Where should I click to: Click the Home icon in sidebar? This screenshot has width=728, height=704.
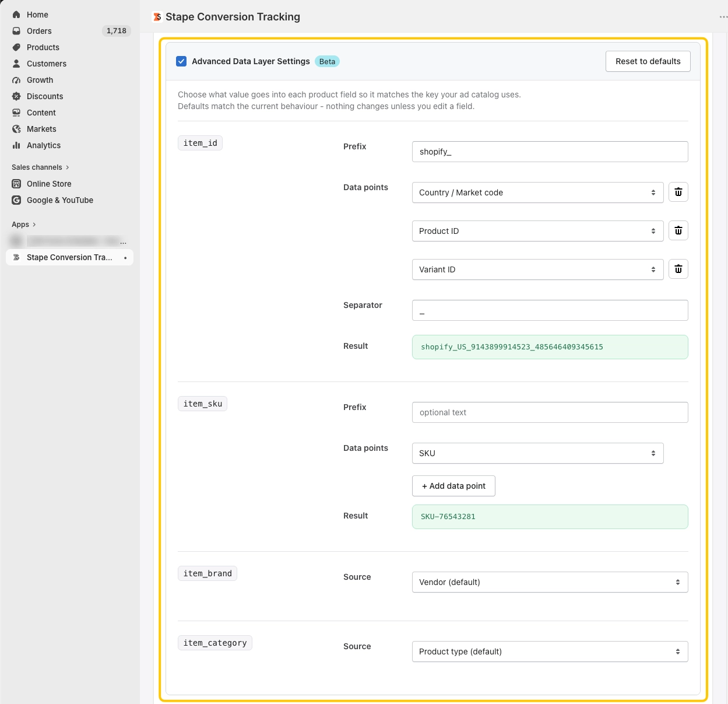click(x=16, y=15)
